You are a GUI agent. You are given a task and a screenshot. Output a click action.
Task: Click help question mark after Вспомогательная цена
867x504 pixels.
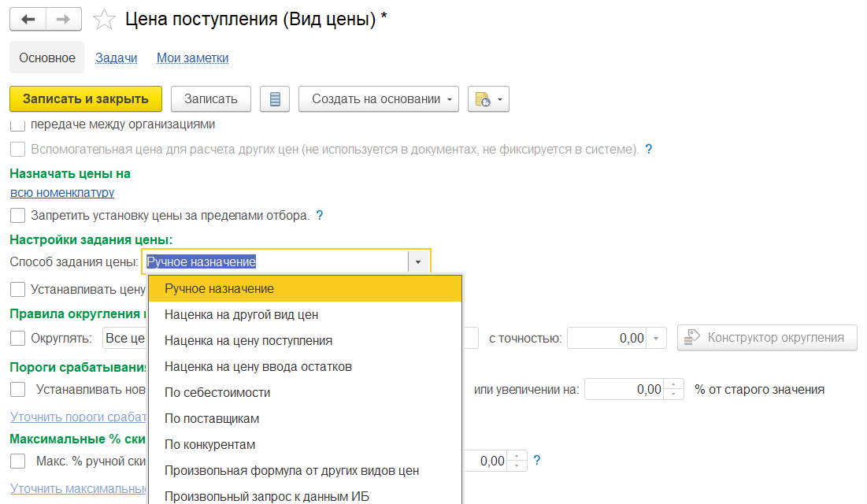[649, 149]
